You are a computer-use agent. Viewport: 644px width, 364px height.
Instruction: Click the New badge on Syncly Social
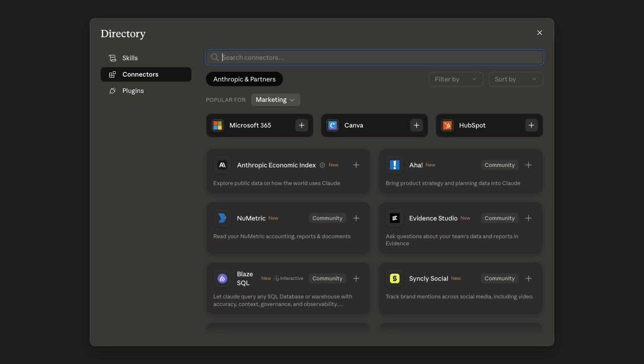[x=456, y=279]
